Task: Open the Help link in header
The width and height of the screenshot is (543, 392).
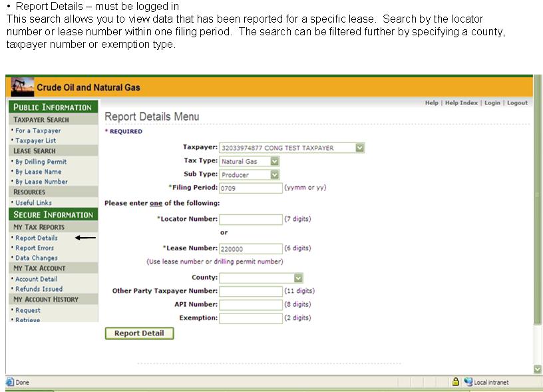Action: pyautogui.click(x=432, y=103)
